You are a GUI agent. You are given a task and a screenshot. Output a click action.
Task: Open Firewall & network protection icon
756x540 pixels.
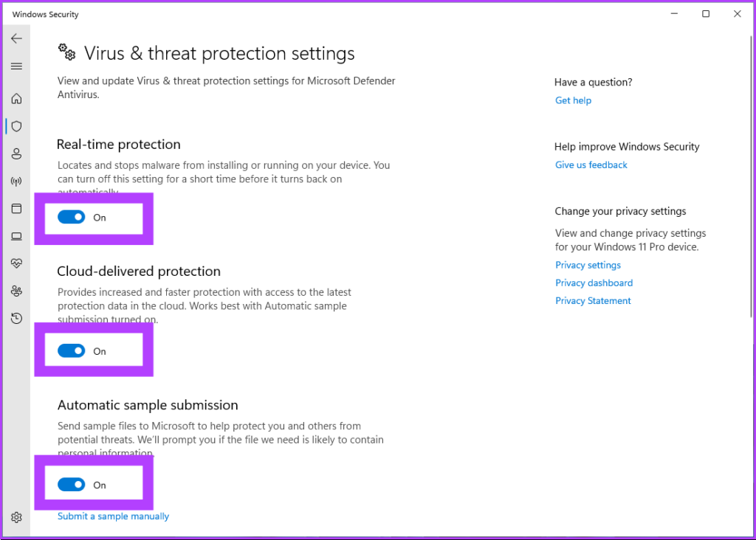click(x=16, y=181)
